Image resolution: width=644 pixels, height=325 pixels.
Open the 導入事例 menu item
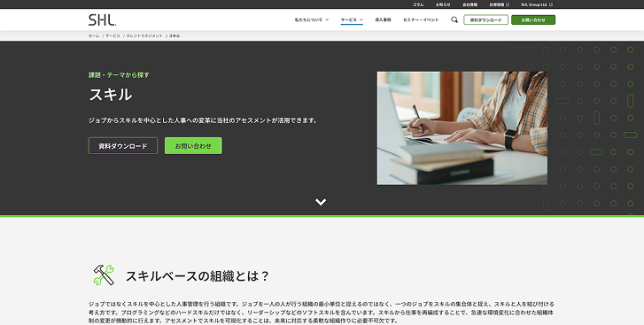[383, 19]
